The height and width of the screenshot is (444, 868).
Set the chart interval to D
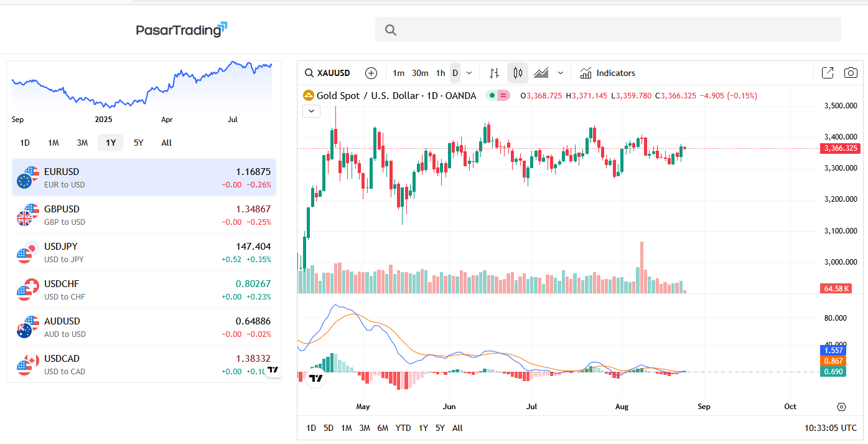455,73
